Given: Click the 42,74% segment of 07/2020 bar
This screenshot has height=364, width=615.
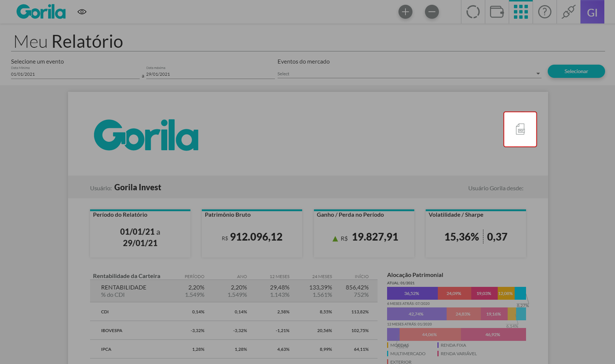Looking at the screenshot, I should [416, 314].
